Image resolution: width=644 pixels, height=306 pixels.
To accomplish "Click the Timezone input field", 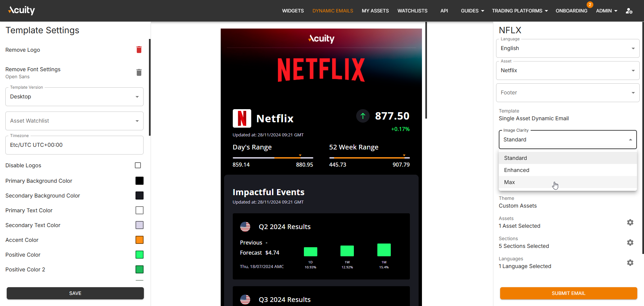I will click(74, 145).
